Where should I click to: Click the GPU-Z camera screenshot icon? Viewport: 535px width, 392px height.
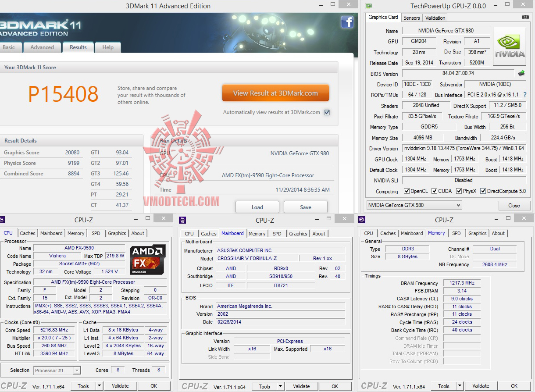coord(525,17)
